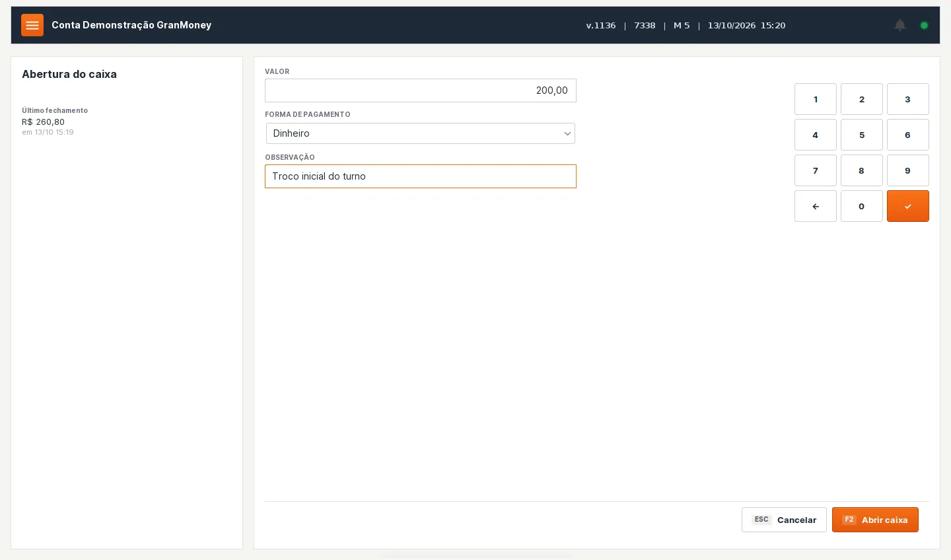This screenshot has width=951, height=560.
Task: Check the green connection status indicator
Action: click(924, 25)
